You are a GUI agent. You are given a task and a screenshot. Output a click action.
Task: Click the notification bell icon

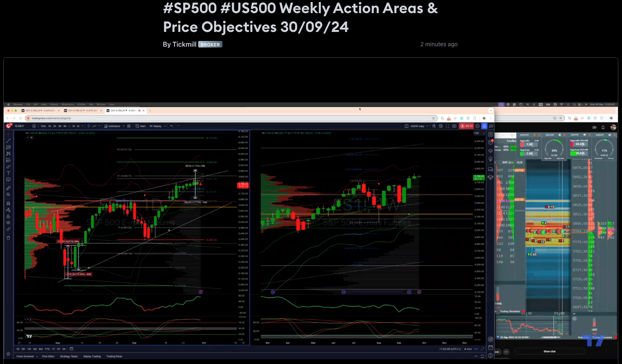click(603, 127)
